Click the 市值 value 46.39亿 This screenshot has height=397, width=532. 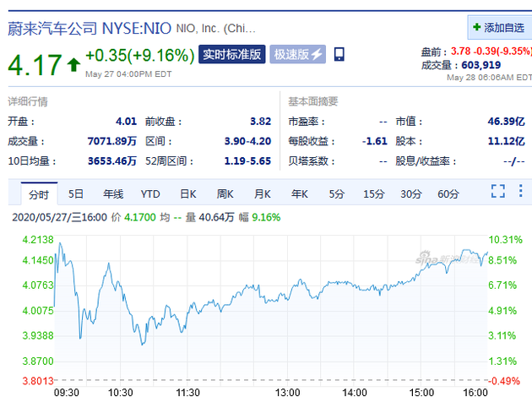tap(506, 121)
